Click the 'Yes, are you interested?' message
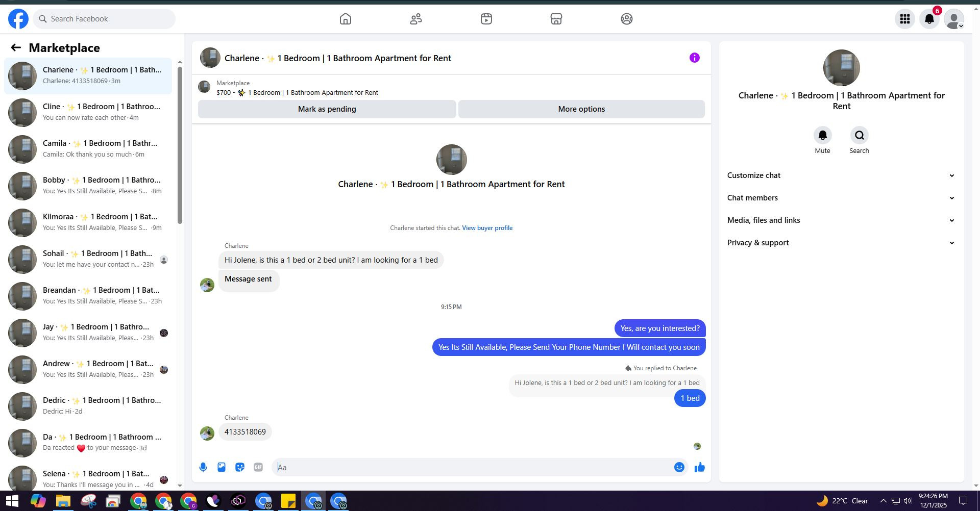The height and width of the screenshot is (511, 980). [660, 328]
